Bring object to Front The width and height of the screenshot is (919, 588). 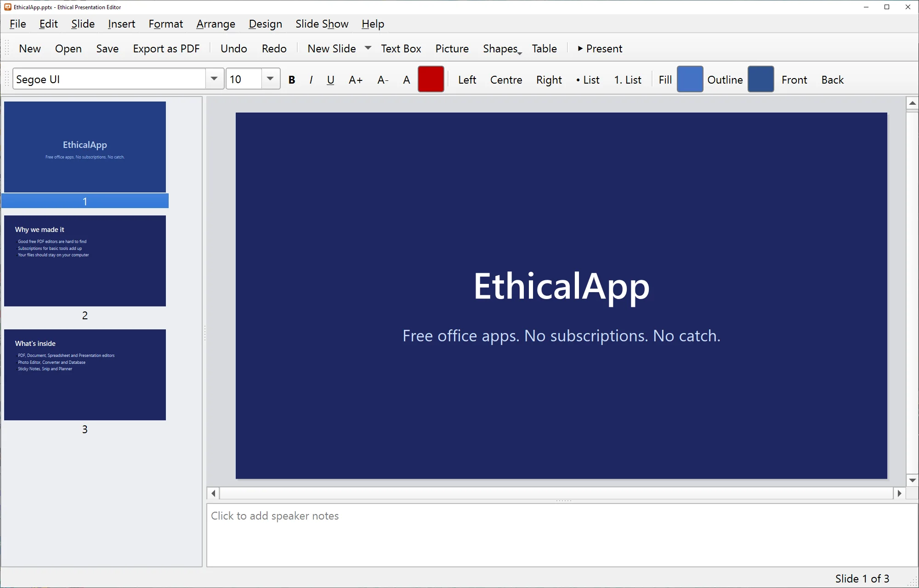pos(794,79)
